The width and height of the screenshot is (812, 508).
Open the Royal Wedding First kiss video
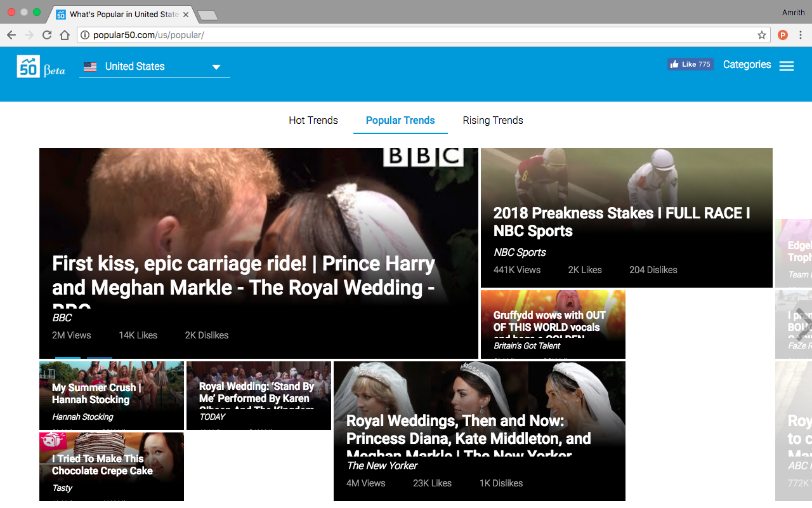[x=259, y=253]
